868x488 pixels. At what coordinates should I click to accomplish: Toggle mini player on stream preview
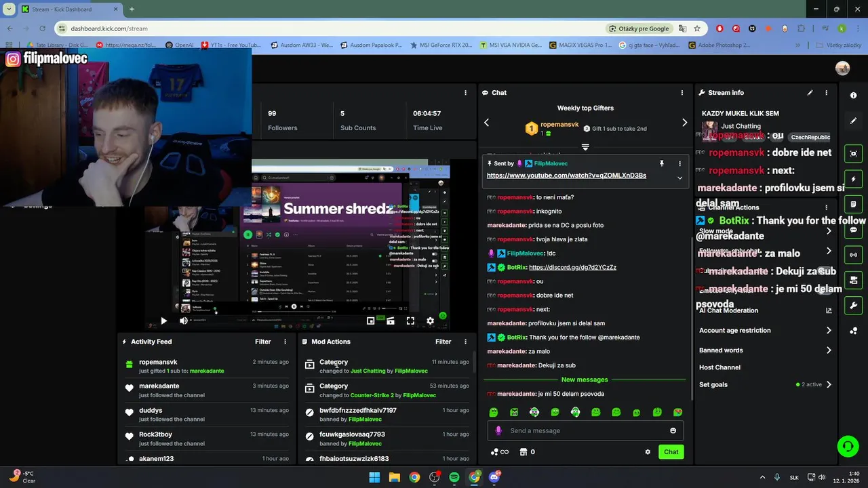coord(371,321)
